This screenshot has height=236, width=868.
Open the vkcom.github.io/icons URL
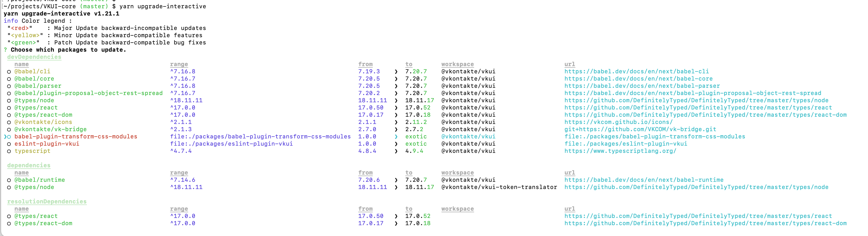point(618,122)
